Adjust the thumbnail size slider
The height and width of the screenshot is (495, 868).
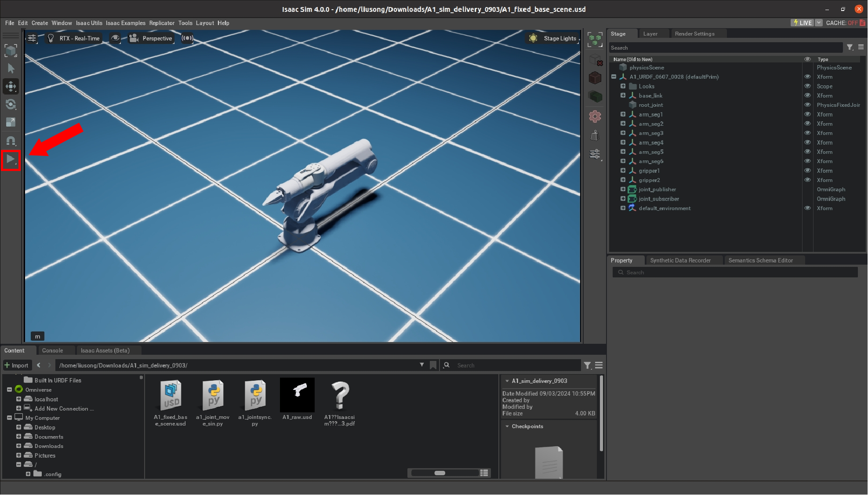coord(440,473)
